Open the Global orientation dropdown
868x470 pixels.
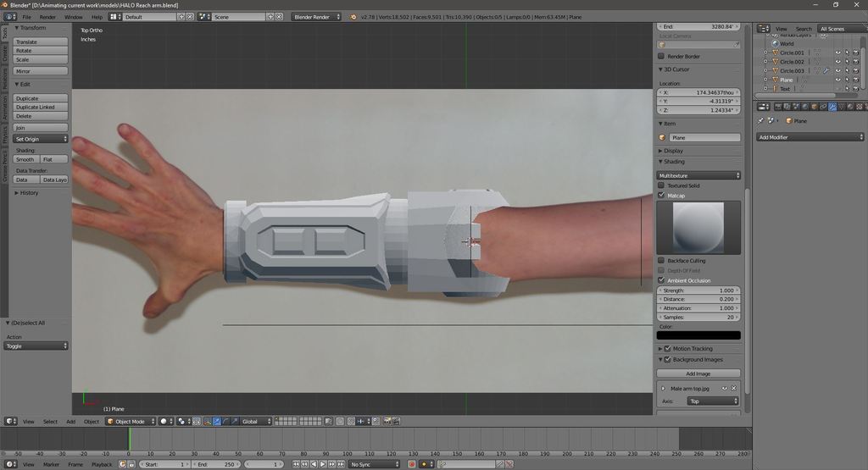tap(256, 422)
